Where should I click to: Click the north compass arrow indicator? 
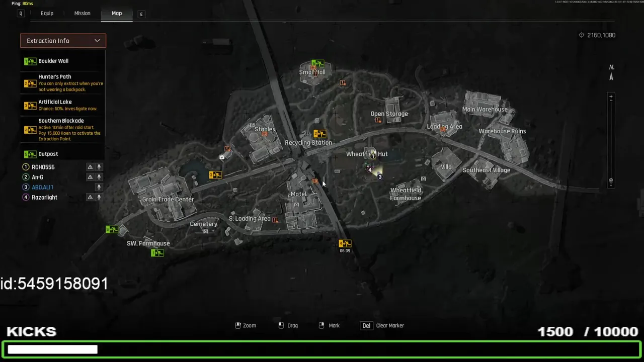611,77
